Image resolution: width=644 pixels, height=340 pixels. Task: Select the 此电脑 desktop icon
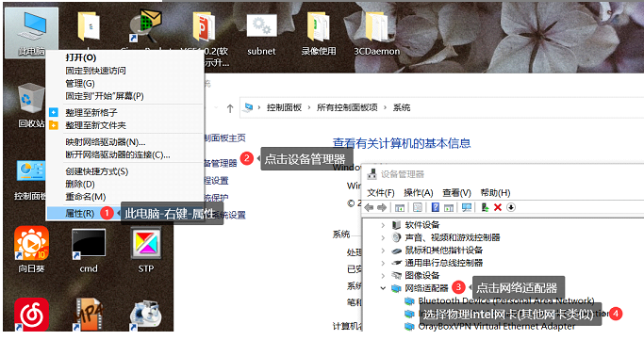[x=32, y=33]
